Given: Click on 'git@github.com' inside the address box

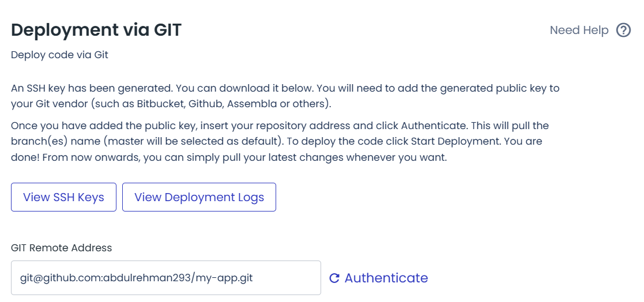Looking at the screenshot, I should coord(60,278).
